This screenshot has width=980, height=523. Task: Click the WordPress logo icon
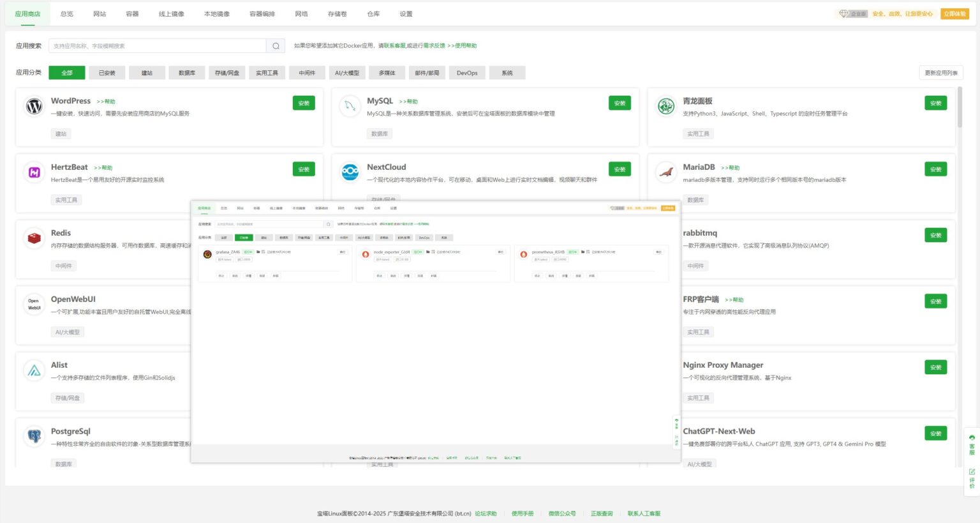point(34,106)
